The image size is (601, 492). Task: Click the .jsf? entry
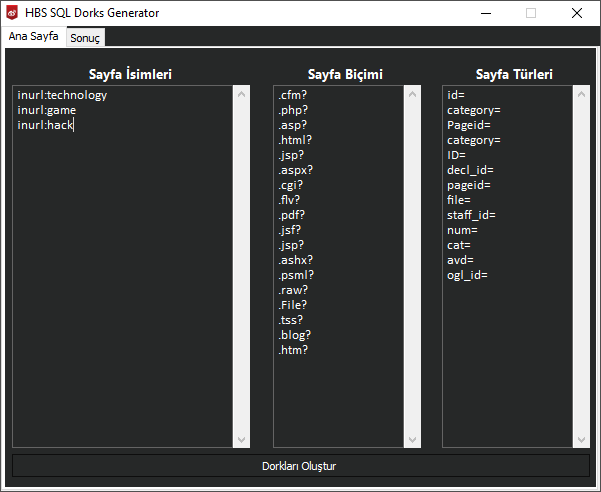[289, 230]
